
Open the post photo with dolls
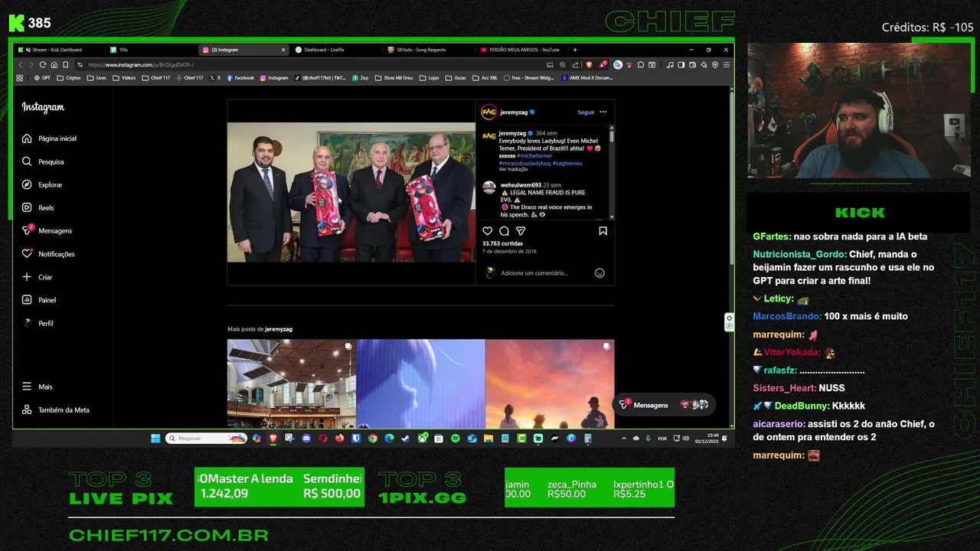351,192
